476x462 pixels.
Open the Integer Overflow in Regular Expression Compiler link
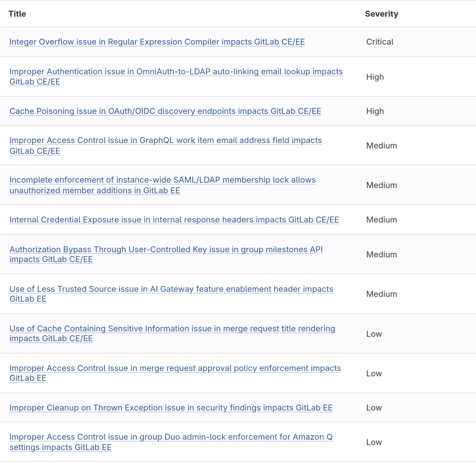pos(157,42)
